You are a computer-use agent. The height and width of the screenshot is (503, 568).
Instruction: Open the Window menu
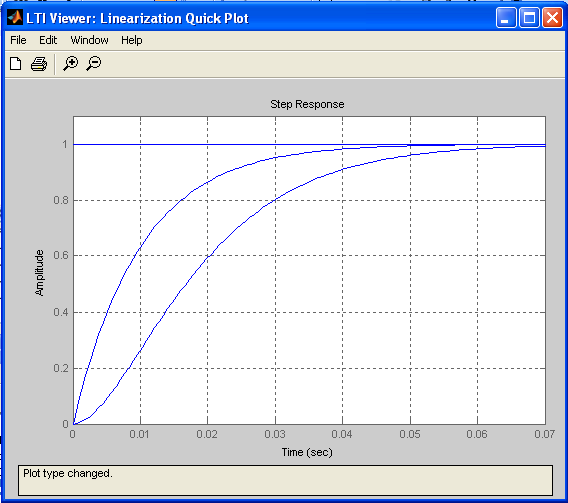[89, 40]
